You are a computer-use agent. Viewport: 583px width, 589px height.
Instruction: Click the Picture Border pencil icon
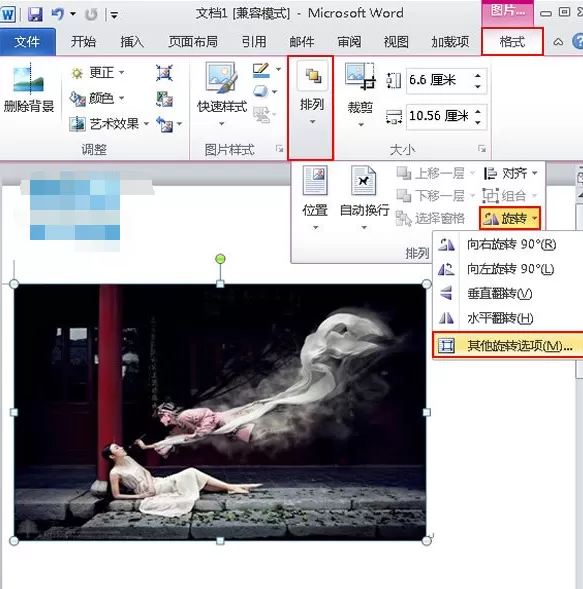(261, 70)
